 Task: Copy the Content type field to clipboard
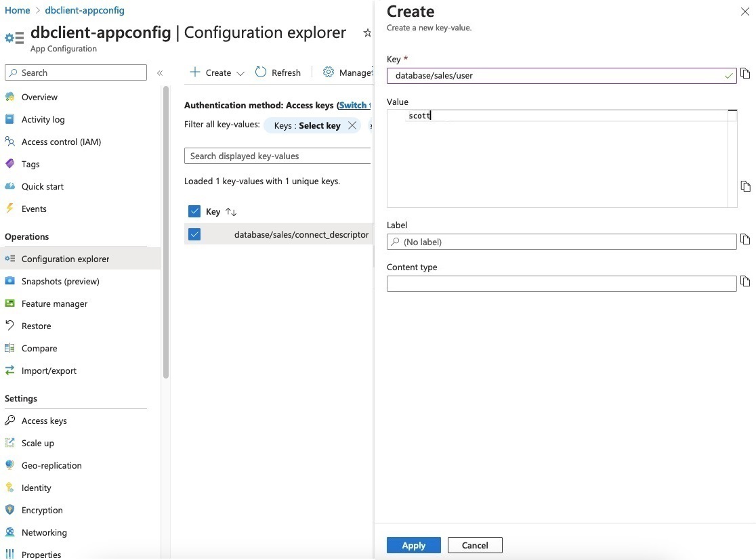tap(745, 282)
